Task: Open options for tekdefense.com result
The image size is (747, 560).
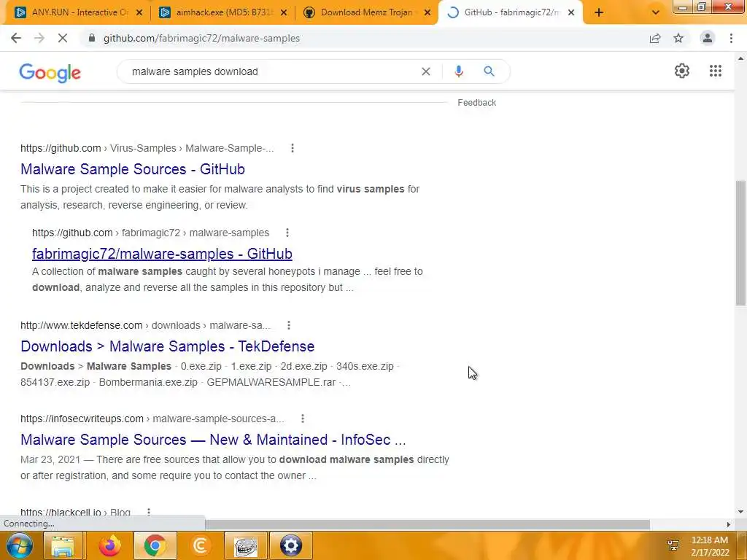Action: [289, 325]
